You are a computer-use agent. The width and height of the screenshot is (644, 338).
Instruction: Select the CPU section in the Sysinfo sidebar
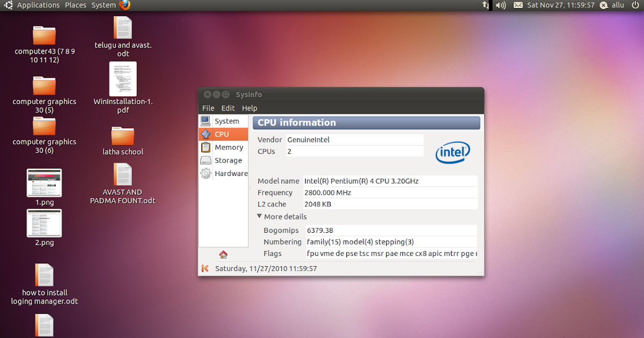click(x=223, y=134)
